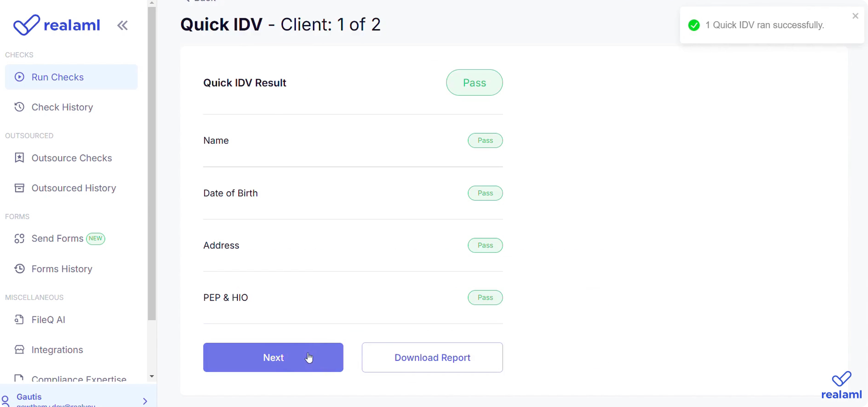Screen dimensions: 868x407
Task: Click the Outsourced History archive icon
Action: pos(20,188)
